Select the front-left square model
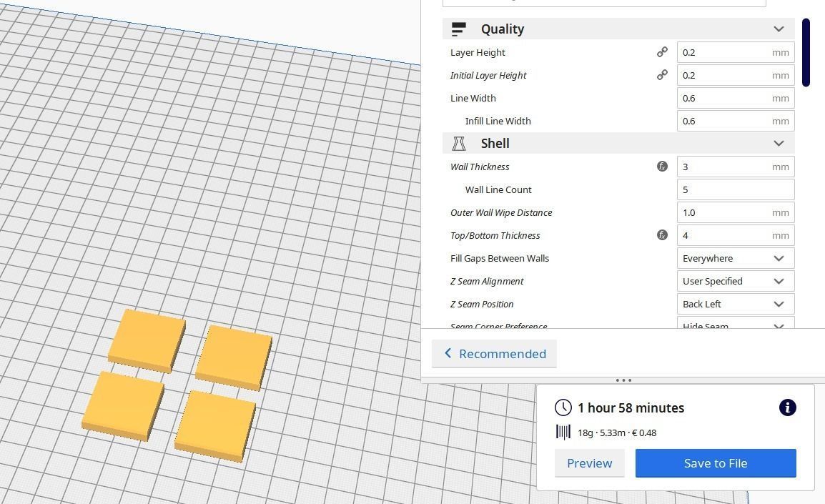 123,405
